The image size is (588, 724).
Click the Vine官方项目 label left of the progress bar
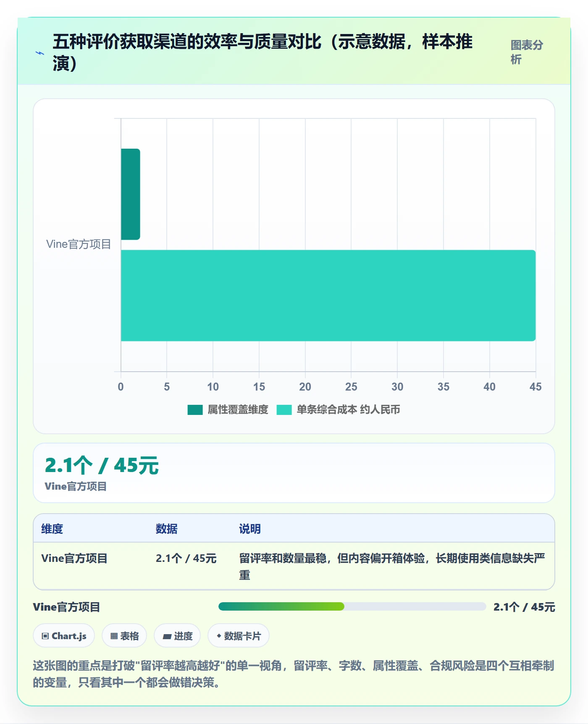coord(66,607)
